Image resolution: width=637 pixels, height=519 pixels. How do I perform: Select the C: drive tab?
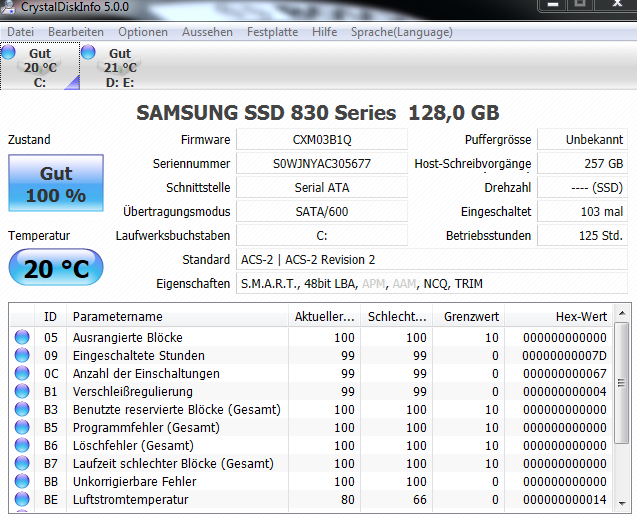(x=40, y=67)
